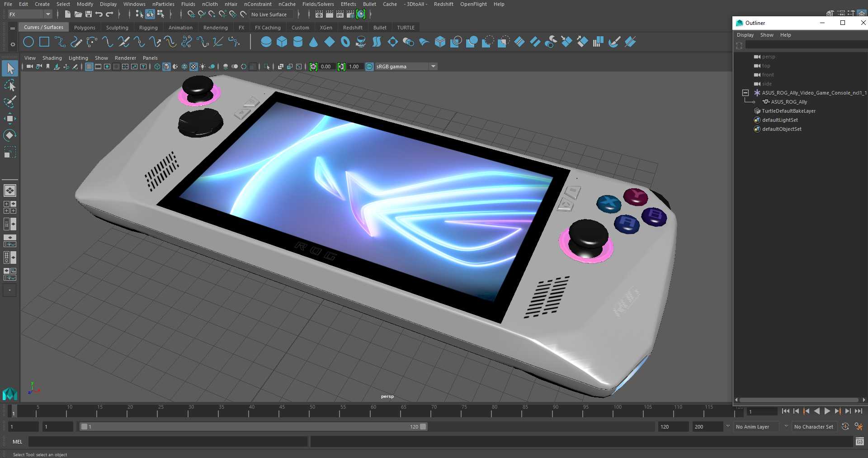868x458 pixels.
Task: Select the Pencil Curve tool
Action: pyautogui.click(x=76, y=42)
